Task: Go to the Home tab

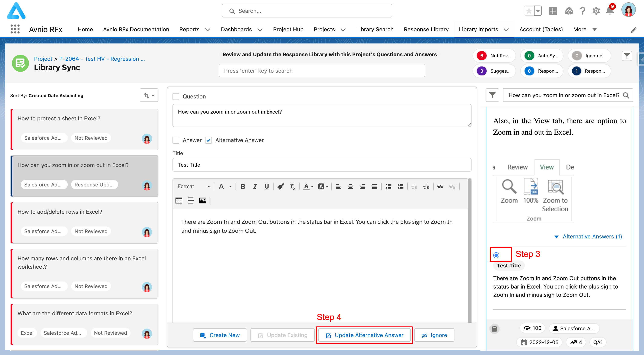Action: [85, 29]
